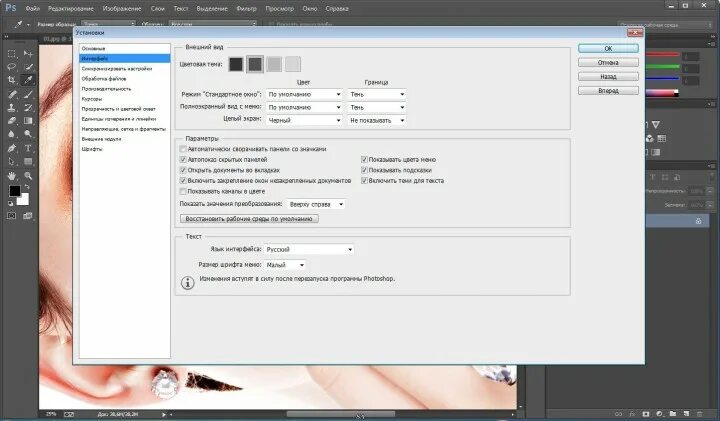This screenshot has width=720, height=421.
Task: Open Целый экран color dropdown showing Черный
Action: point(304,120)
